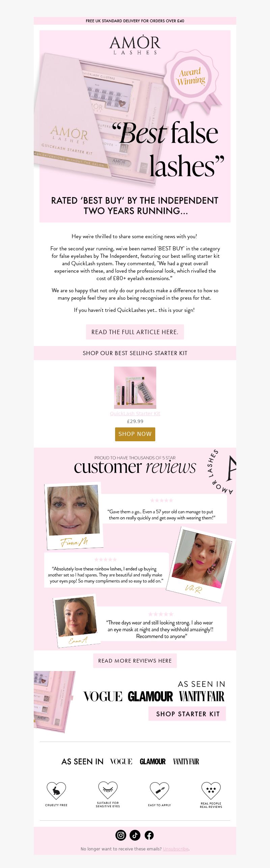Image resolution: width=270 pixels, height=868 pixels.
Task: Click the Shop Our Best Selling Starter Kit bar
Action: [135, 353]
